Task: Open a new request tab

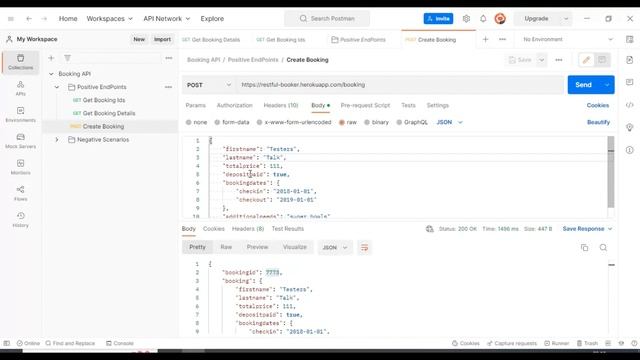Action: (x=485, y=40)
